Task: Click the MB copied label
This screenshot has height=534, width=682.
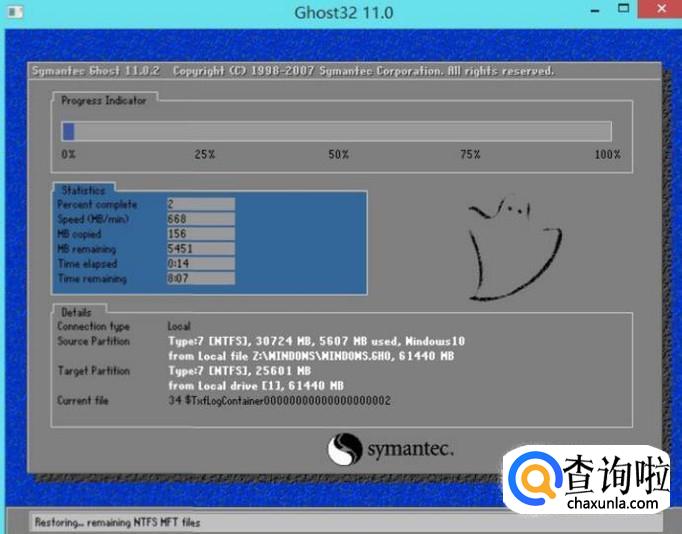Action: [79, 234]
